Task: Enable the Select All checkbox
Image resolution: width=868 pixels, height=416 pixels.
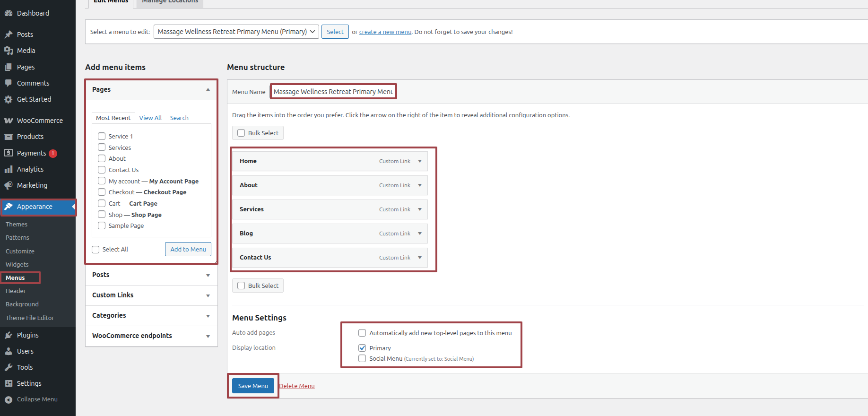Action: 95,250
